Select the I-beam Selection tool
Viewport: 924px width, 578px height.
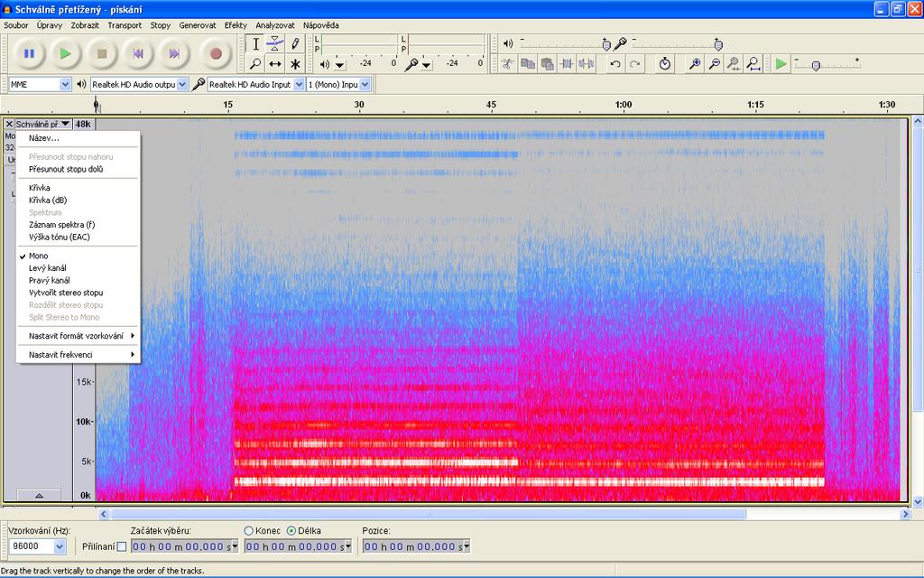(255, 43)
